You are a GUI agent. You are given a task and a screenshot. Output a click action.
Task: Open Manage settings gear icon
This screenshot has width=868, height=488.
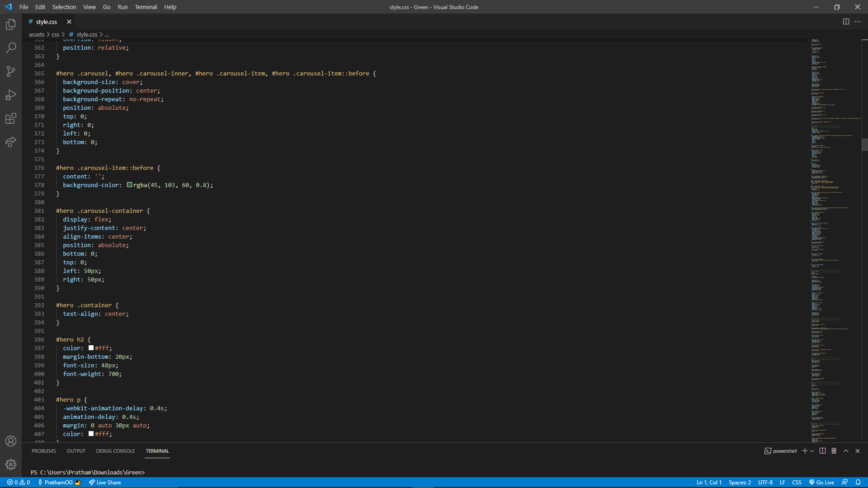tap(11, 464)
